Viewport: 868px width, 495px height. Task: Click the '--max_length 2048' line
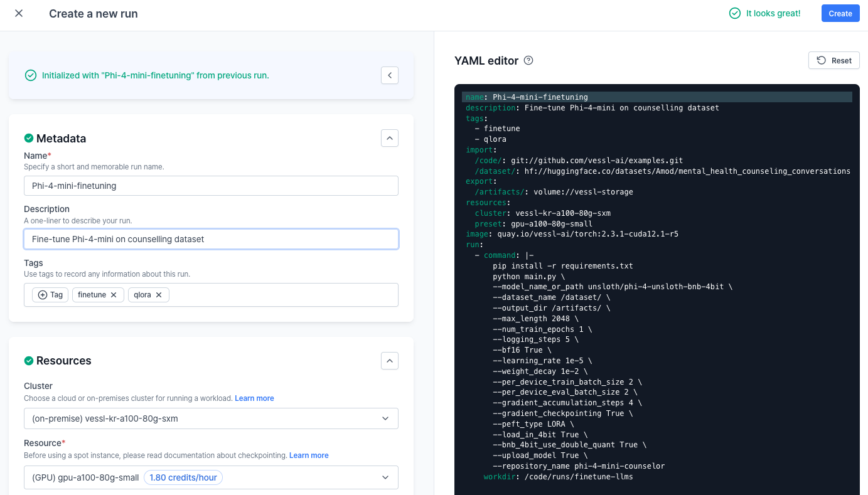pos(535,319)
